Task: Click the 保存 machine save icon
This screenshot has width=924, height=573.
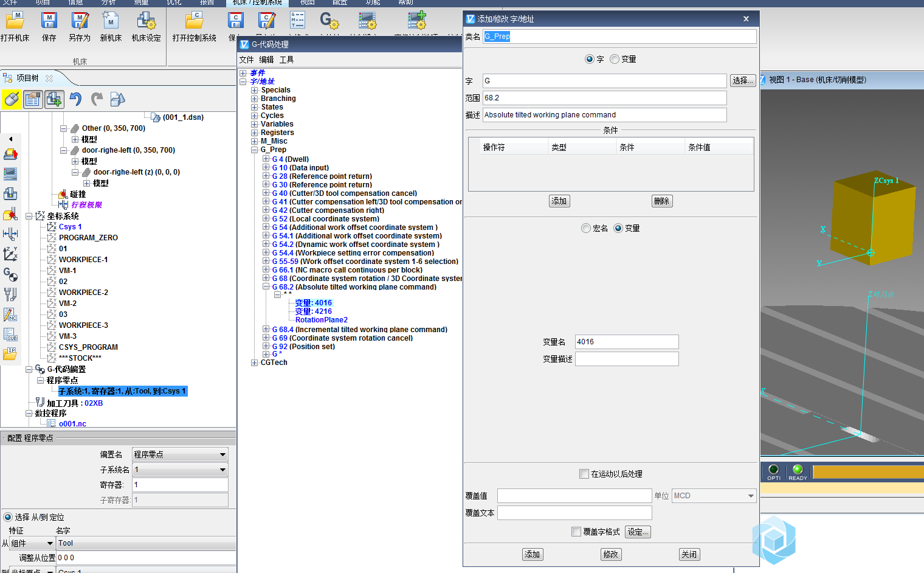Action: point(49,21)
